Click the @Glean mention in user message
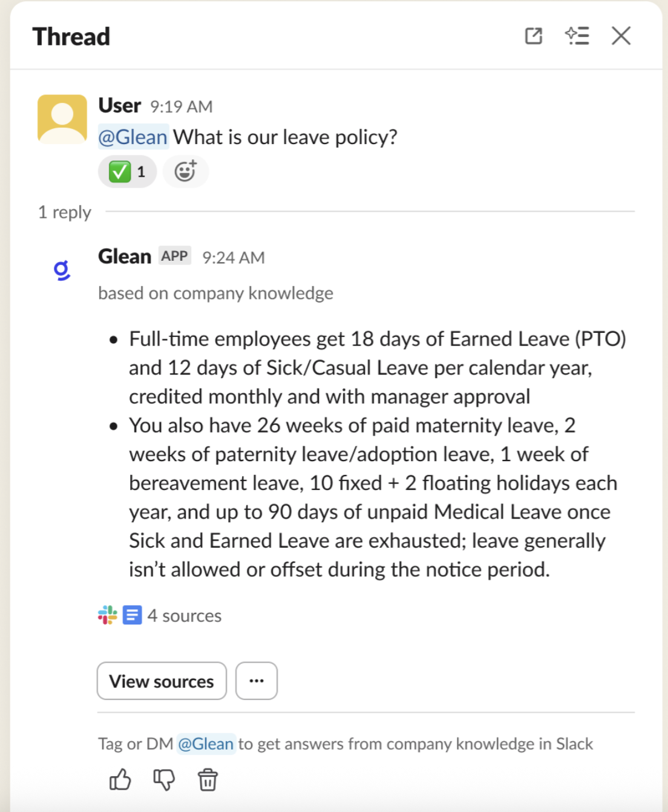The width and height of the screenshot is (668, 812). (x=133, y=137)
